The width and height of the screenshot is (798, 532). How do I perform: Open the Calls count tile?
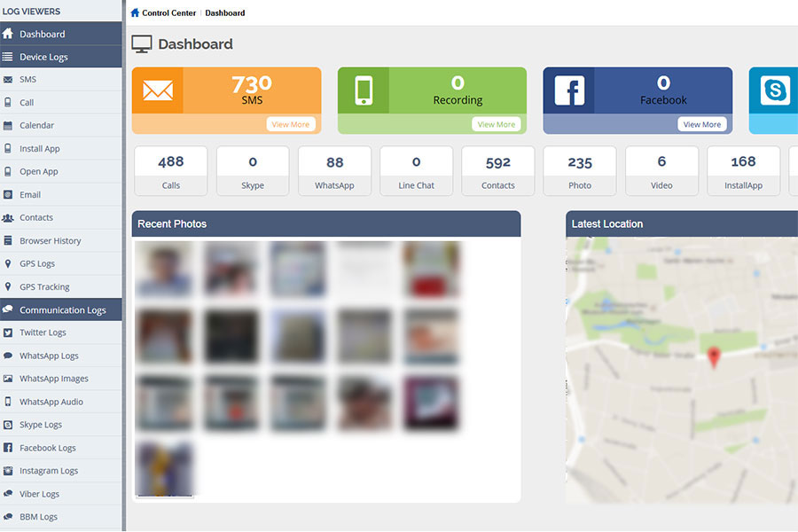(x=171, y=171)
